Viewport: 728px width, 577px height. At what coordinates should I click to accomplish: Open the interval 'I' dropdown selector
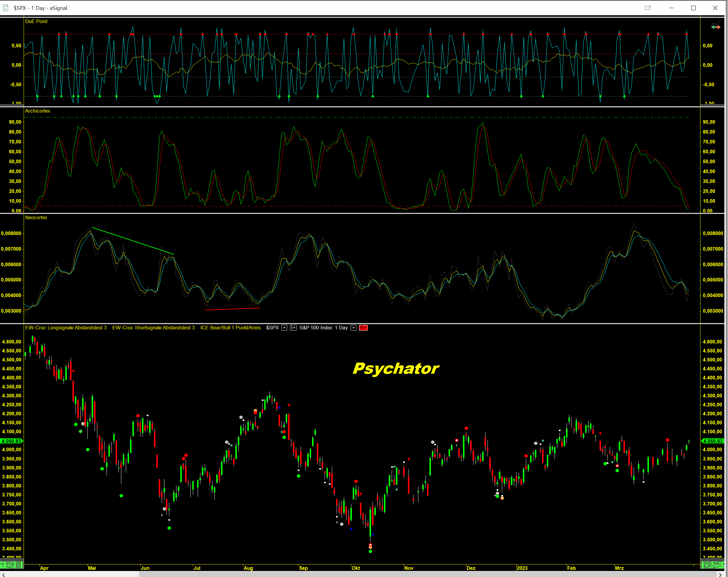point(293,328)
